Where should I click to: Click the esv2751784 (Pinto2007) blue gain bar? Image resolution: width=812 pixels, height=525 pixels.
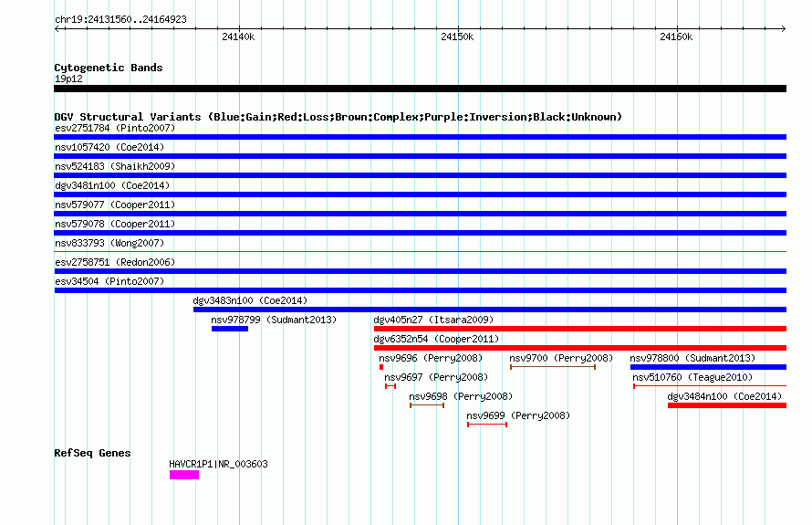(x=420, y=137)
